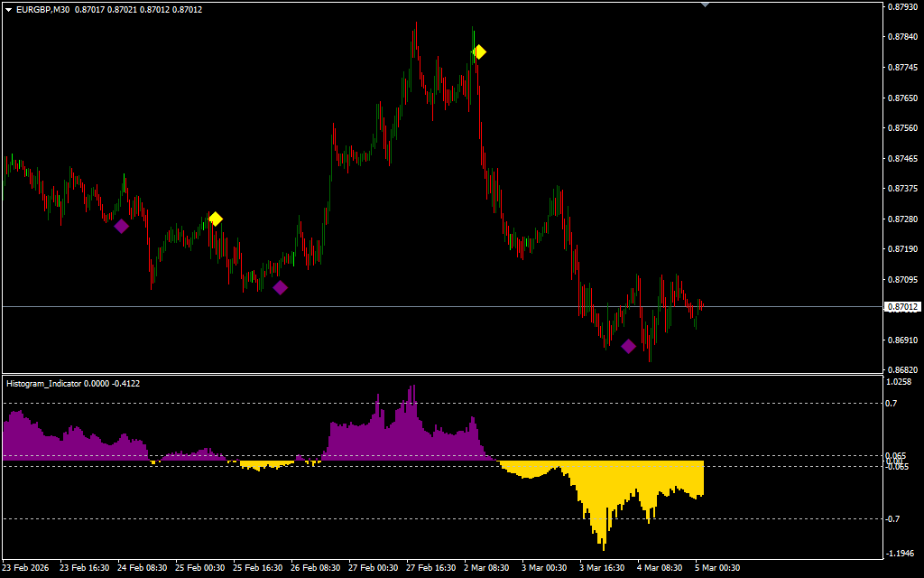The width and height of the screenshot is (924, 578).
Task: Click the Histogram_Indicator label
Action: coord(44,384)
